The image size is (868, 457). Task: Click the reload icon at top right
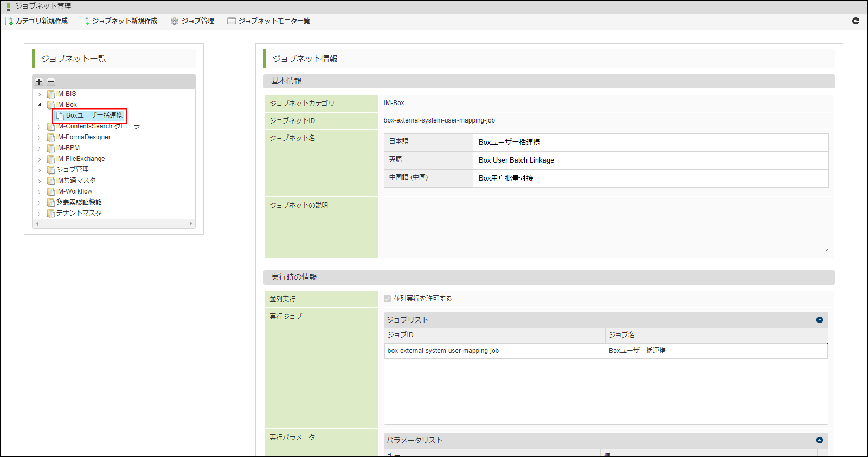tap(856, 21)
